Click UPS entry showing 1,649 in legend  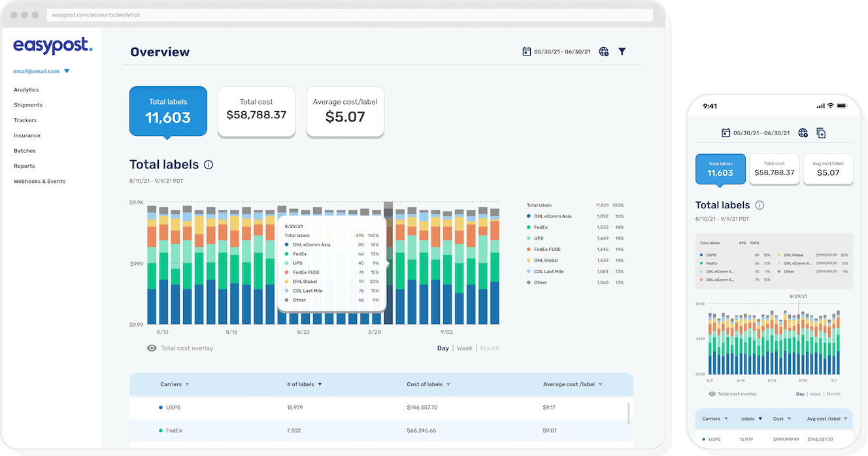(x=575, y=238)
